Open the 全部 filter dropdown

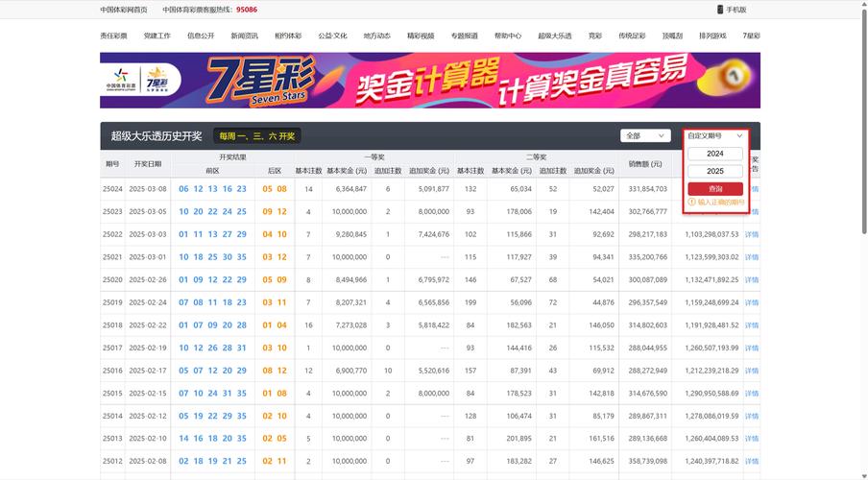coord(645,135)
